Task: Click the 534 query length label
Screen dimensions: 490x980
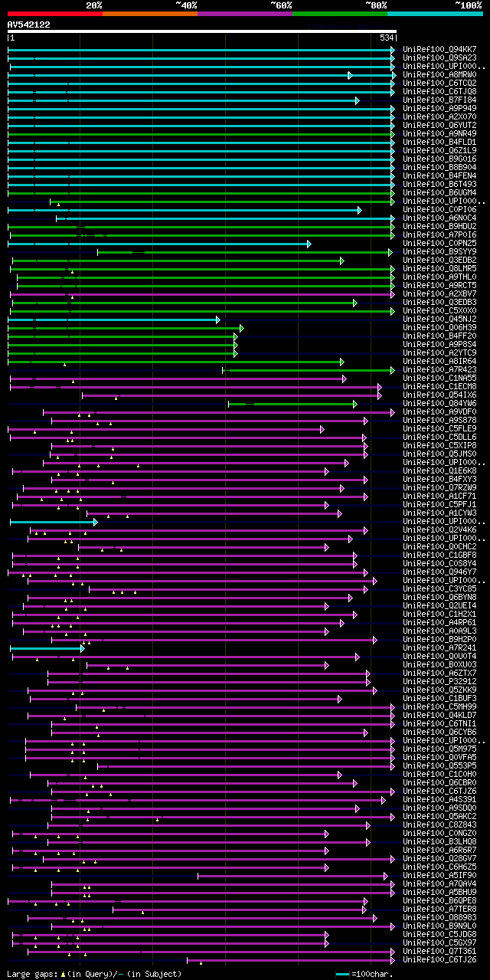Action: coord(387,38)
